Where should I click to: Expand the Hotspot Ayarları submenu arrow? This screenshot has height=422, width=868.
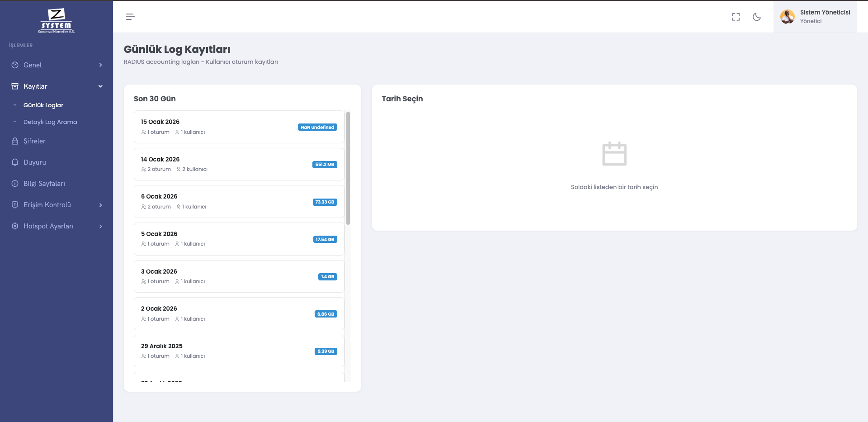(100, 226)
